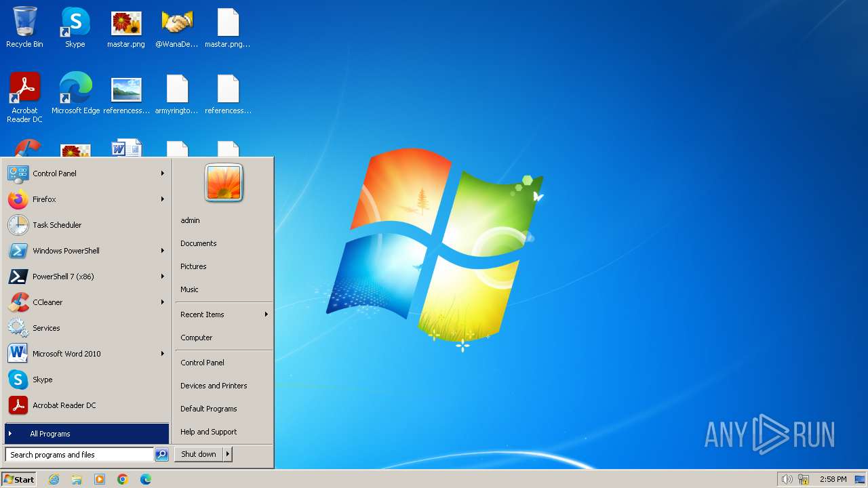This screenshot has width=868, height=488.
Task: Click the Start button
Action: pyautogui.click(x=19, y=479)
